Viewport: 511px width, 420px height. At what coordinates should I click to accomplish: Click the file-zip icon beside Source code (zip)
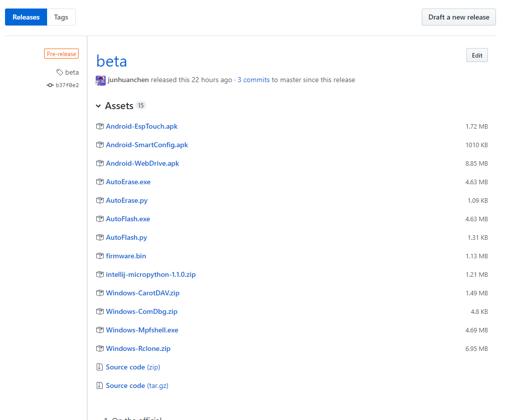pyautogui.click(x=100, y=367)
